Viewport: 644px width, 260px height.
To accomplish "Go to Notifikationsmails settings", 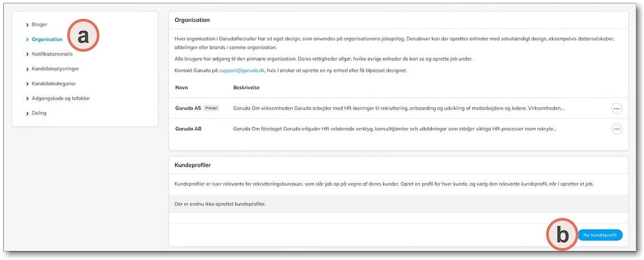I will tap(52, 54).
